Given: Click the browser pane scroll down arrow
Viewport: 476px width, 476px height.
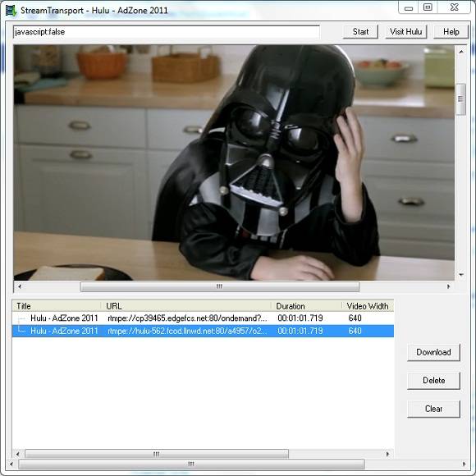Looking at the screenshot, I should (461, 275).
